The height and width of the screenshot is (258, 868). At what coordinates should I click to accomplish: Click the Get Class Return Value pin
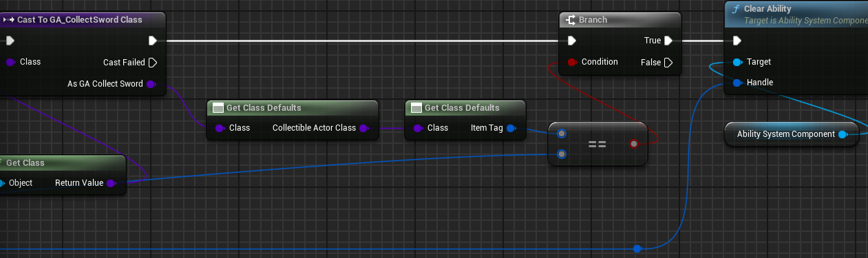tap(111, 183)
